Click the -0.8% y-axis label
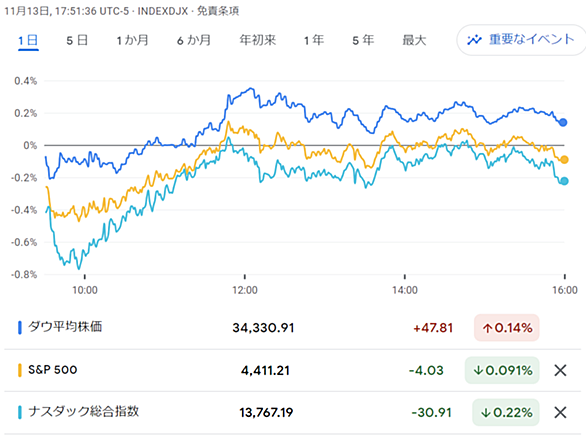 point(24,275)
